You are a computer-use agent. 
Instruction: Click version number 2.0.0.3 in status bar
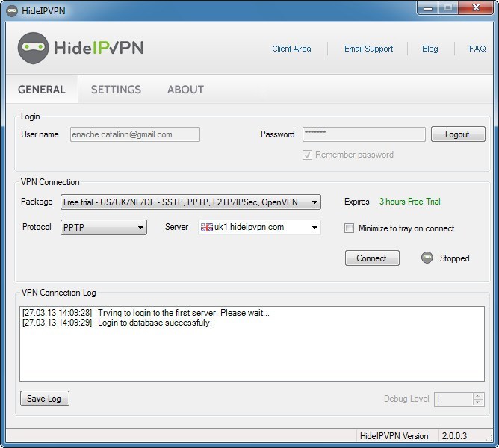[454, 435]
